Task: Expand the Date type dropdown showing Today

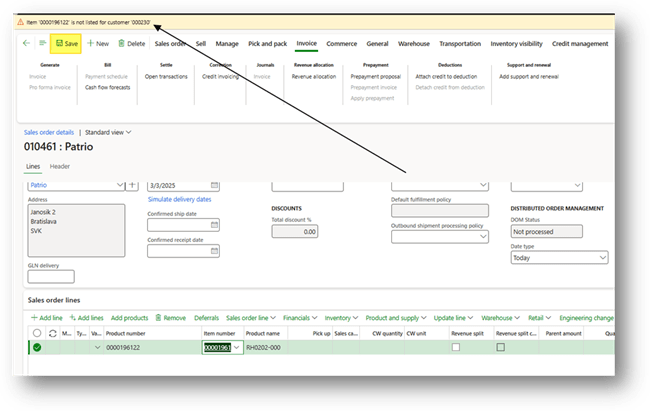Action: [x=602, y=258]
